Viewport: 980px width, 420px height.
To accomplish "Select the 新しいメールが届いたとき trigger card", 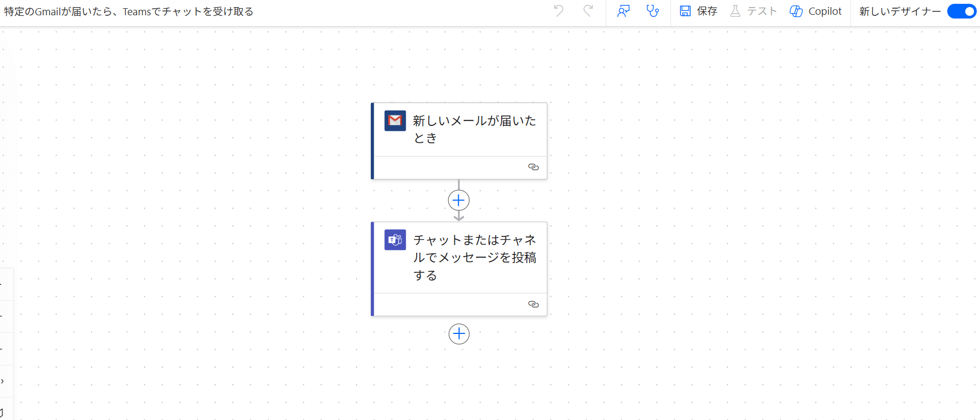I will point(459,141).
